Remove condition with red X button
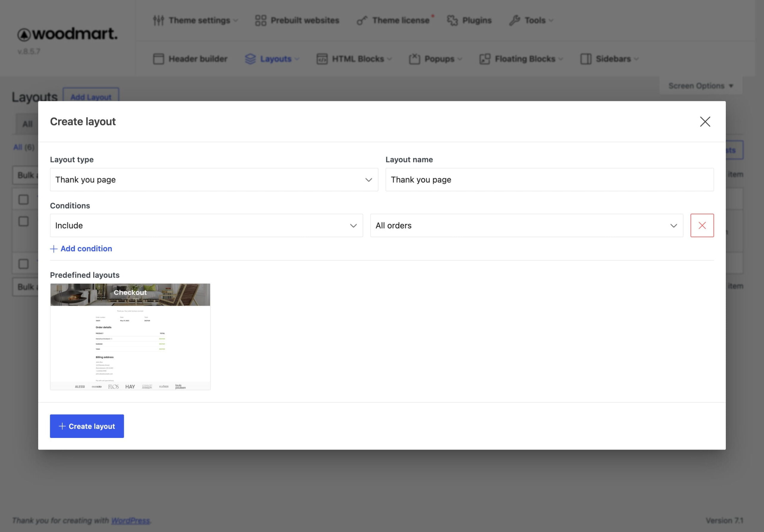Viewport: 764px width, 532px height. click(702, 225)
